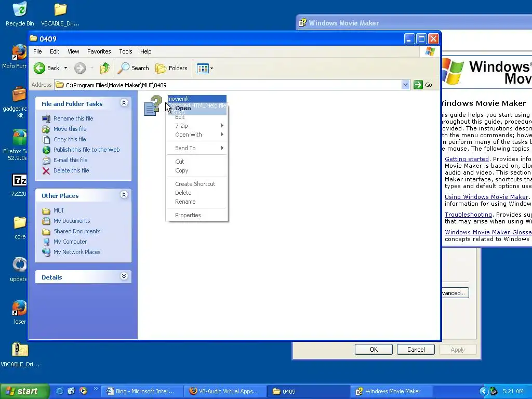532x399 pixels.
Task: Choose Create Shortcut in the context menu
Action: [197, 184]
